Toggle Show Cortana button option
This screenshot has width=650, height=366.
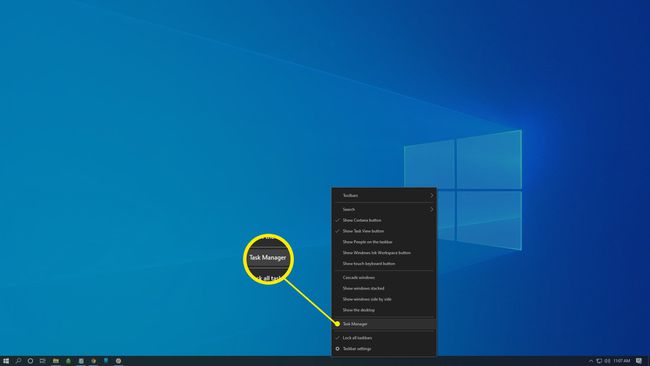coord(384,220)
